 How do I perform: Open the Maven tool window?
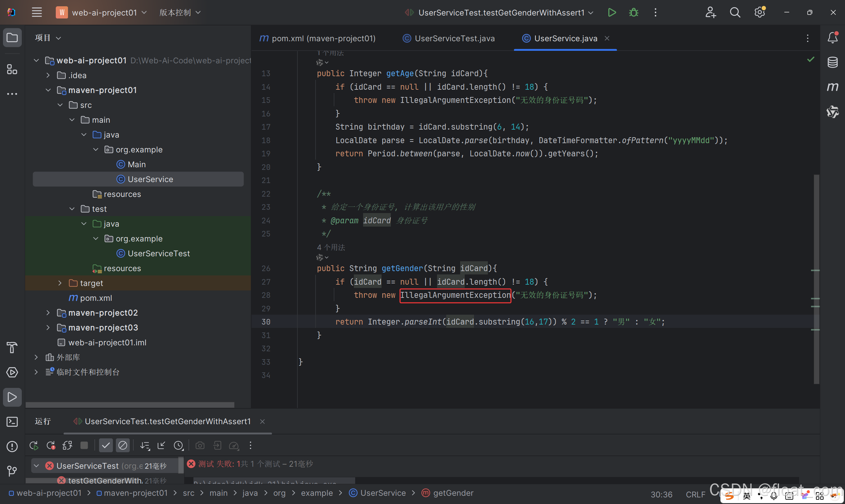point(832,87)
